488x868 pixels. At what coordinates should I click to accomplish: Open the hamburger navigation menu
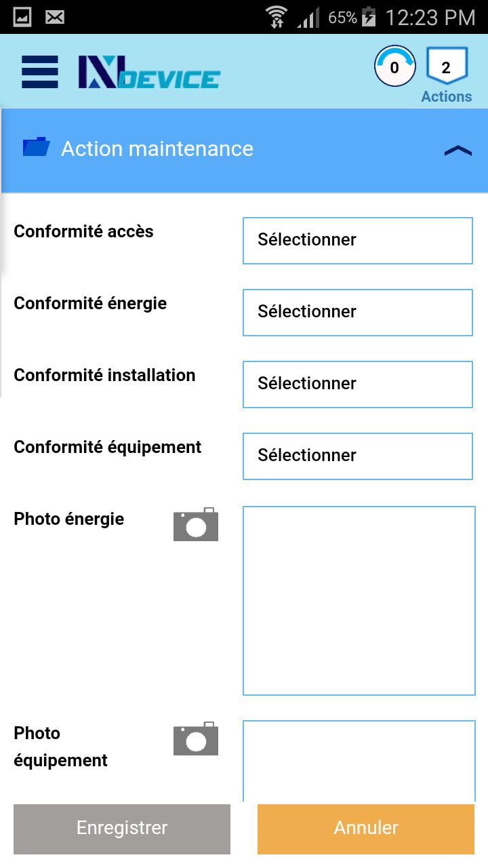coord(39,72)
